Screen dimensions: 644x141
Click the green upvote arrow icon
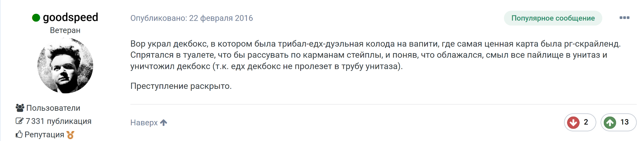click(610, 122)
